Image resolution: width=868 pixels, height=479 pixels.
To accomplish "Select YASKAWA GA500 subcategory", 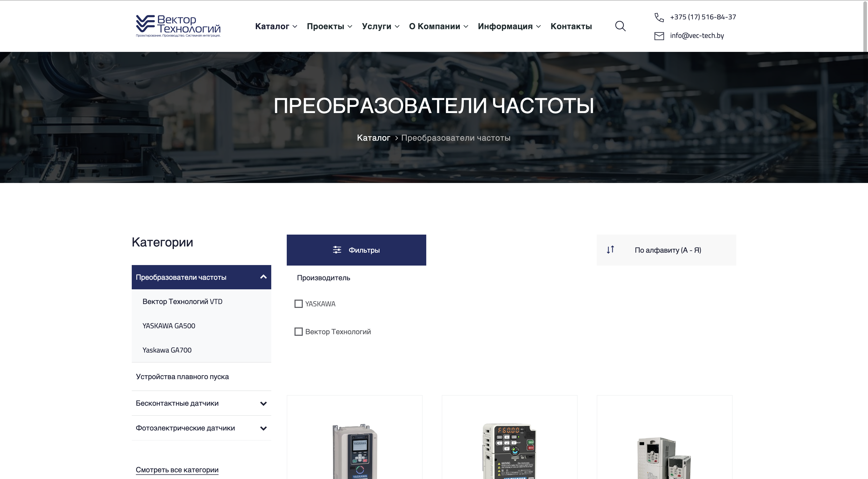I will click(x=169, y=326).
